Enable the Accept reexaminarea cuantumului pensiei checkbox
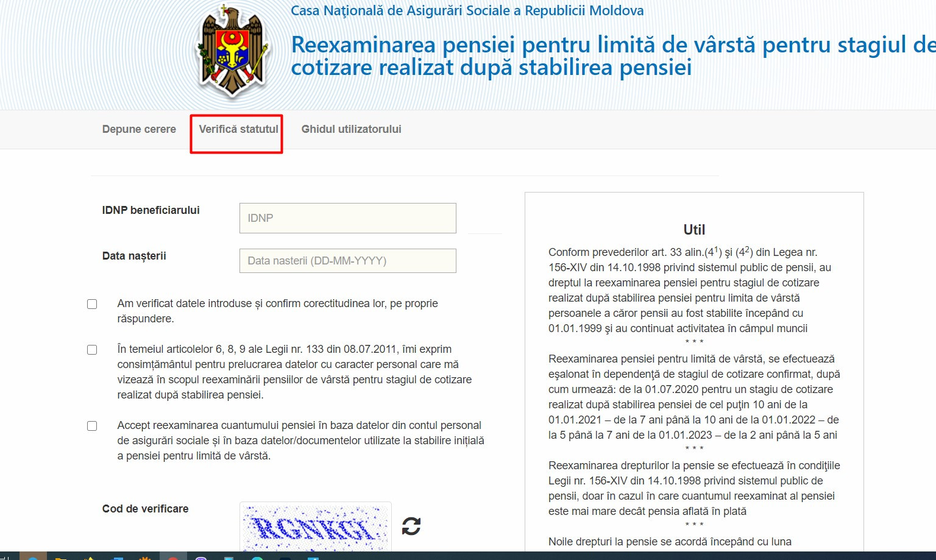Image resolution: width=936 pixels, height=560 pixels. pyautogui.click(x=92, y=426)
